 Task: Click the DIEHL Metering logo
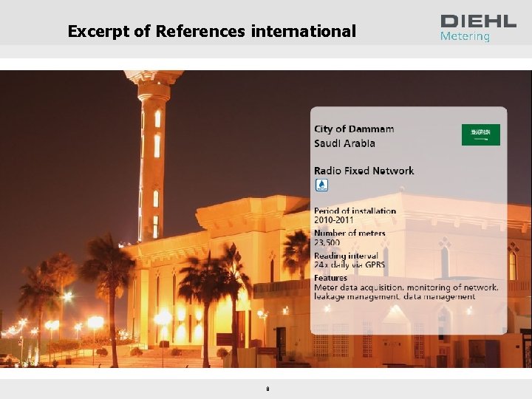click(478, 28)
